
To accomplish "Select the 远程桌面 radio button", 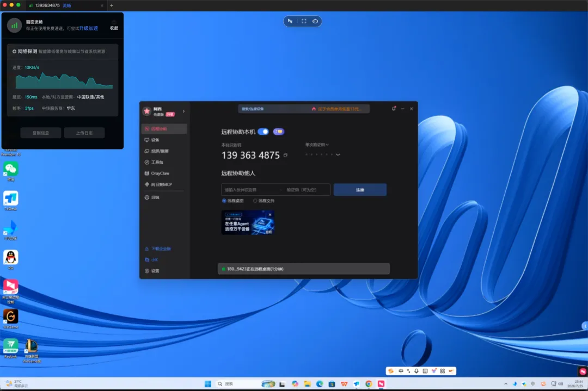I will 224,201.
